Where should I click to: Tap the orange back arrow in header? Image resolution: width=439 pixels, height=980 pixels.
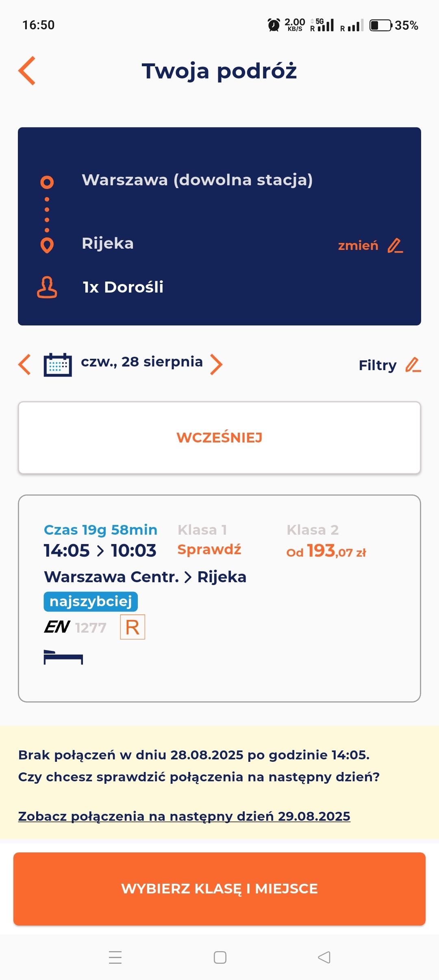tap(27, 71)
